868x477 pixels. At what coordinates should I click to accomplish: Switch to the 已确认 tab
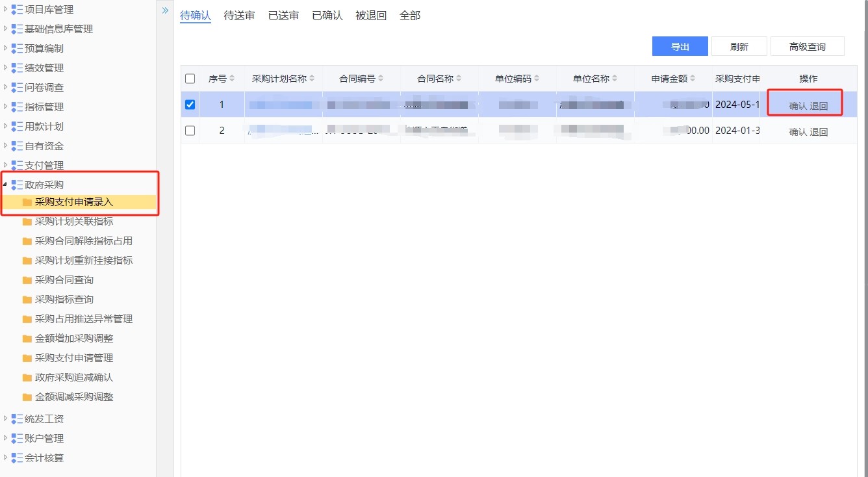tap(327, 16)
